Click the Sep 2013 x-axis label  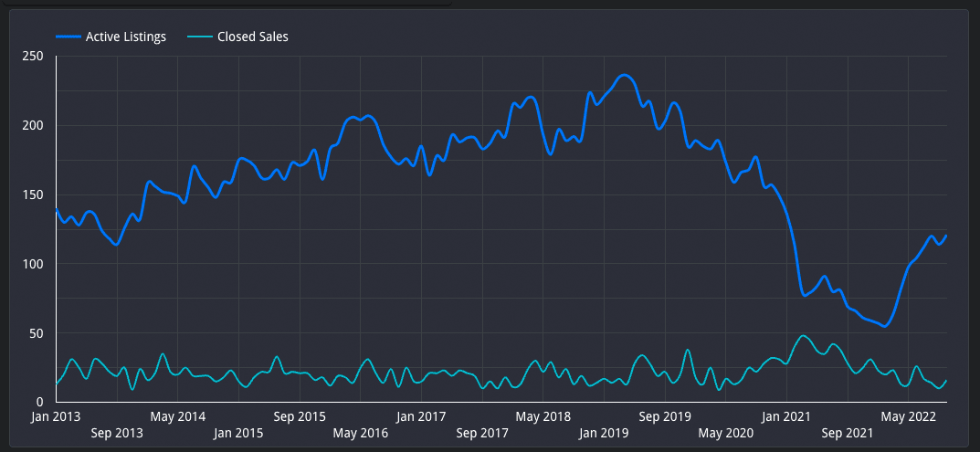[x=117, y=433]
